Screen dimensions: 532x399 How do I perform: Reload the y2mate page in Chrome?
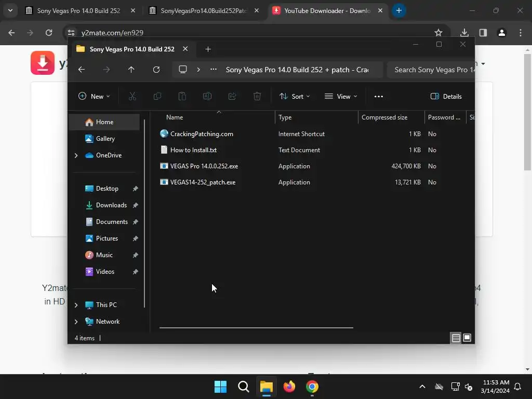coord(49,33)
